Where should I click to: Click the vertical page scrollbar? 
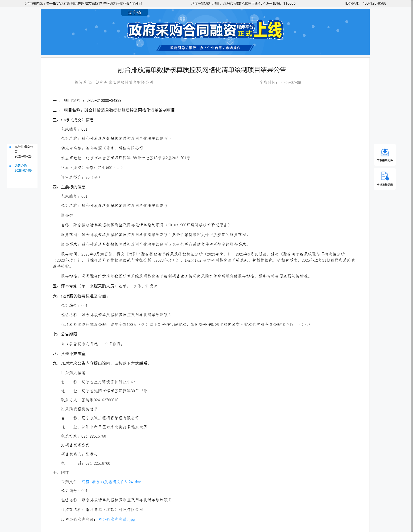point(411,266)
